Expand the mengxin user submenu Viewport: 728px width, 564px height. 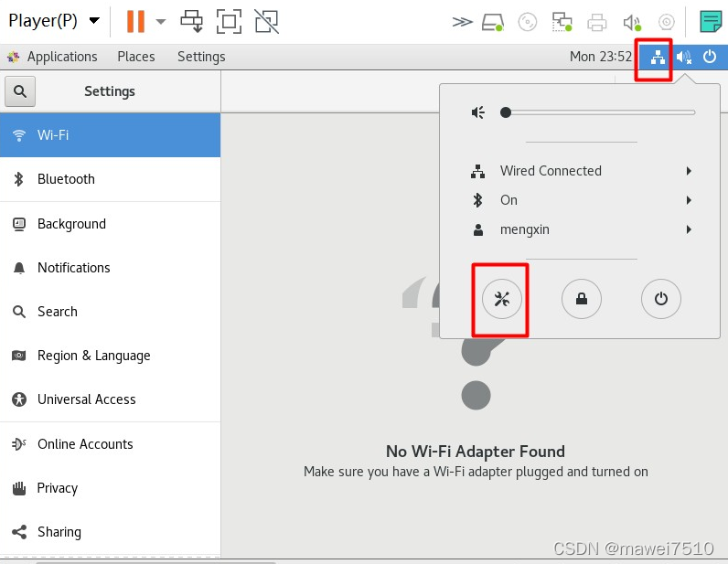(x=581, y=229)
